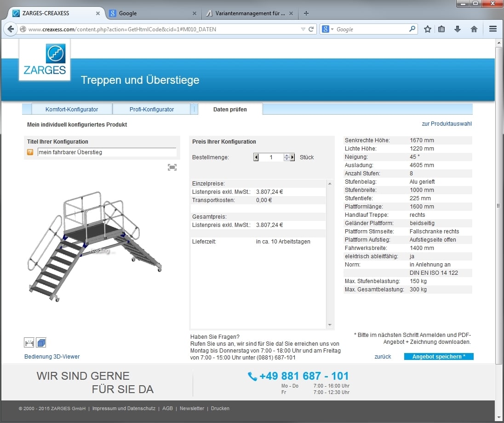Click the zurück link

(x=383, y=357)
